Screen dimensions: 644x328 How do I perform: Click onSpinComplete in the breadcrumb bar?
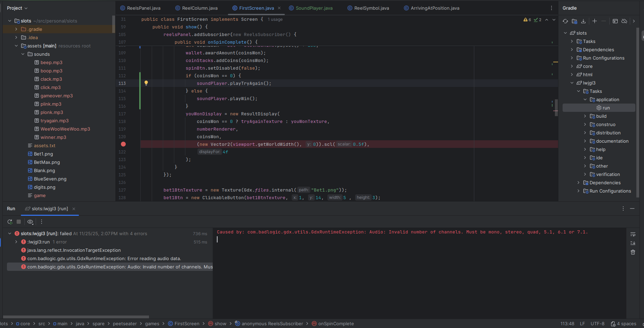[x=336, y=324]
